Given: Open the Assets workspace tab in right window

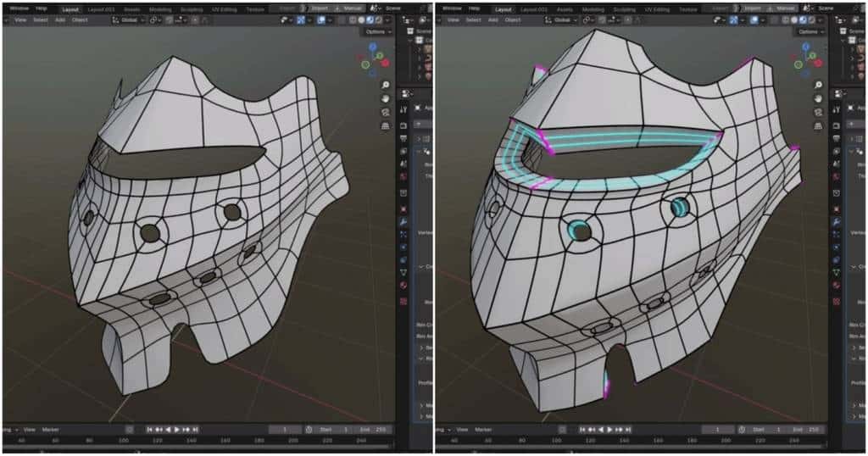Looking at the screenshot, I should click(565, 9).
